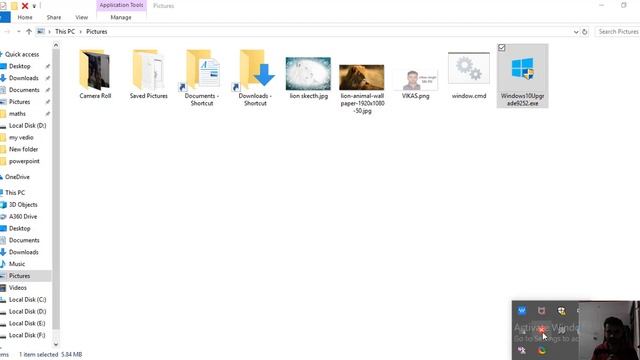
Task: Expand the chevron before This PC in address bar
Action: click(x=49, y=31)
